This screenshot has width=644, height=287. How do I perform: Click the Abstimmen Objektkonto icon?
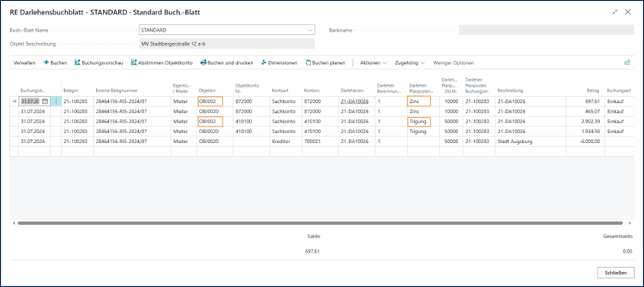[x=133, y=62]
